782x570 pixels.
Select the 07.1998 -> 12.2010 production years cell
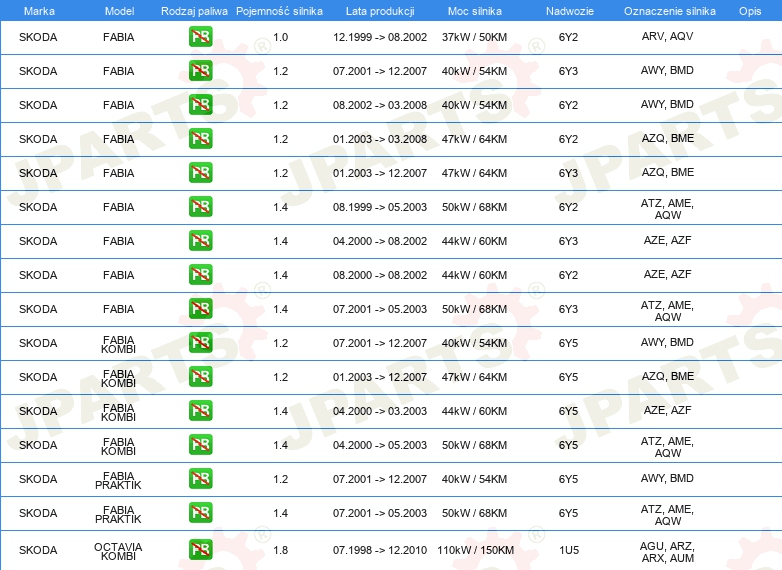(x=380, y=550)
